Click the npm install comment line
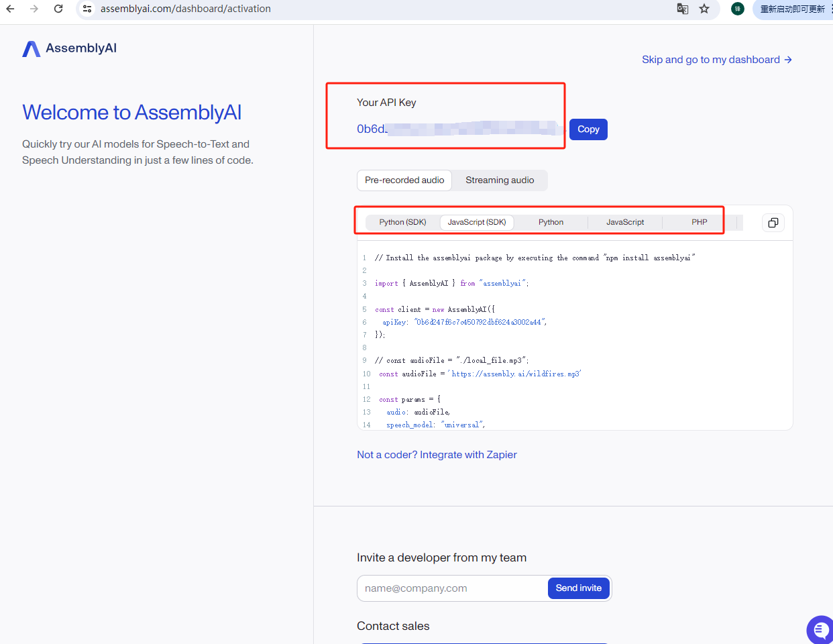The width and height of the screenshot is (833, 644). tap(535, 258)
